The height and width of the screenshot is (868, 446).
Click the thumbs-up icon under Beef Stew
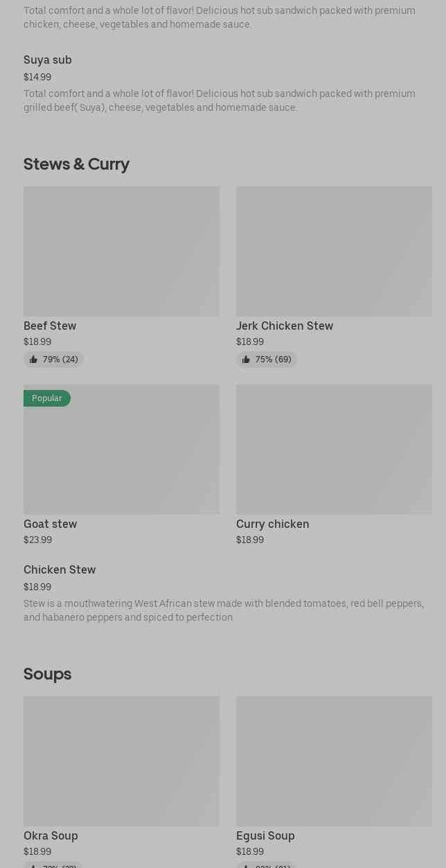[x=33, y=360]
